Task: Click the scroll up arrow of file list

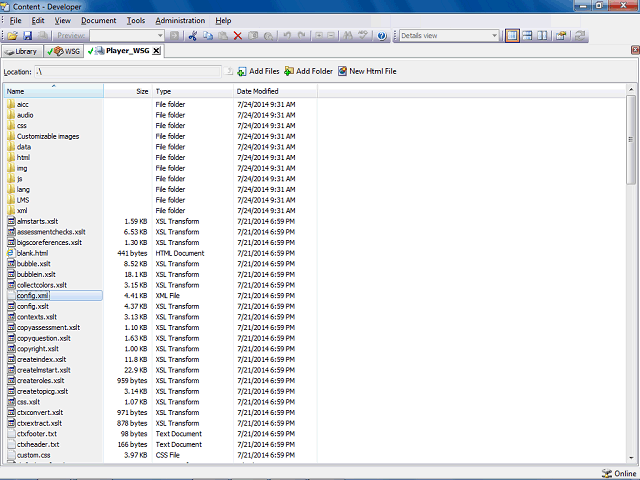Action: (x=631, y=89)
